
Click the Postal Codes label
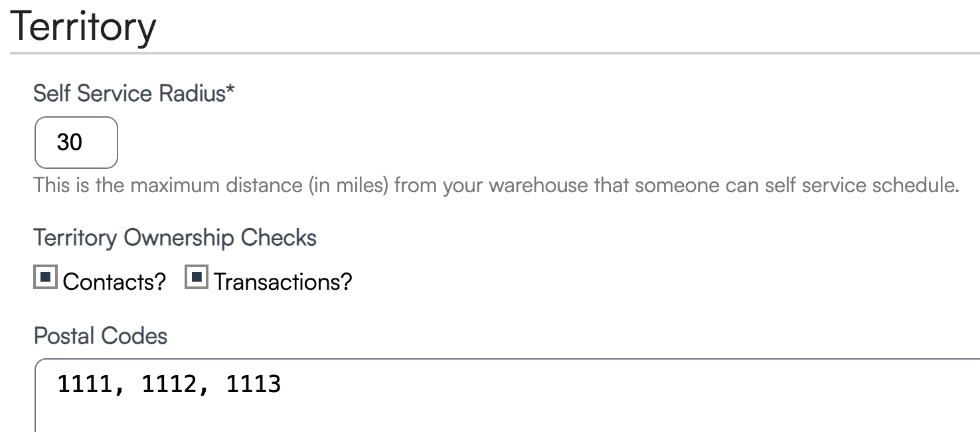click(x=100, y=336)
